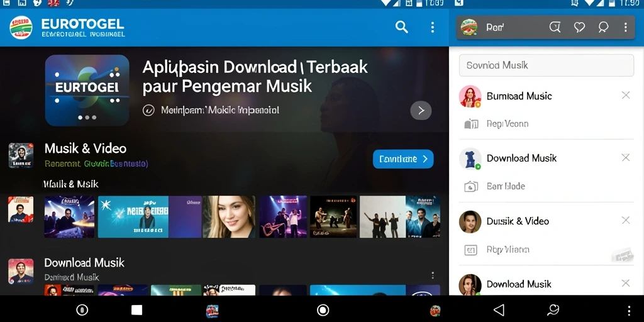The width and height of the screenshot is (644, 322).
Task: Open the band silhouettes on white thumbnail
Action: [x=382, y=216]
